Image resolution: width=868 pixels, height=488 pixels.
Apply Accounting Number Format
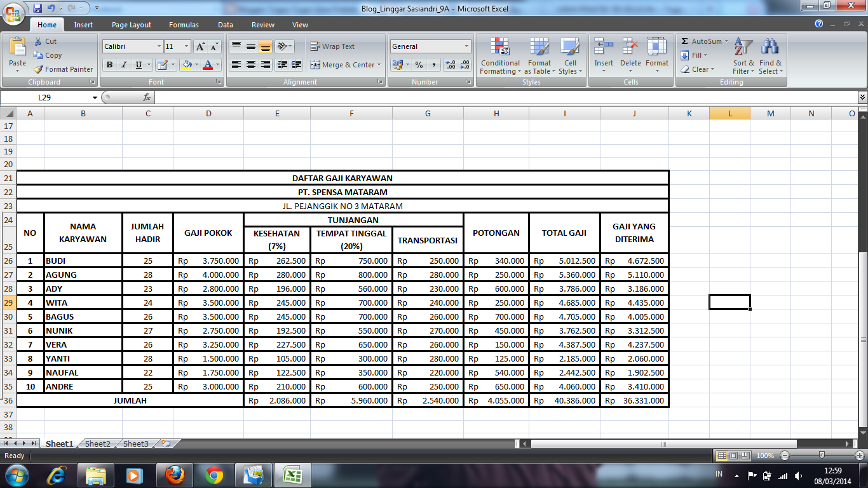[x=397, y=65]
